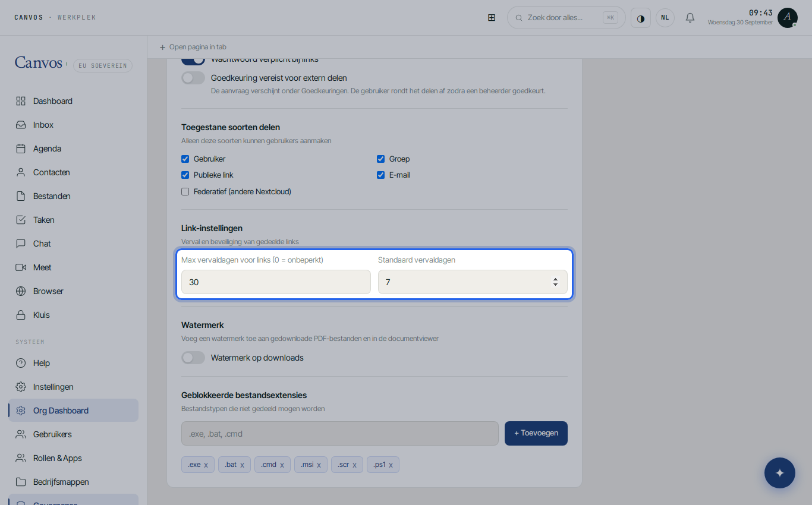Open the Browser sidebar item
This screenshot has height=505, width=812.
click(x=73, y=291)
